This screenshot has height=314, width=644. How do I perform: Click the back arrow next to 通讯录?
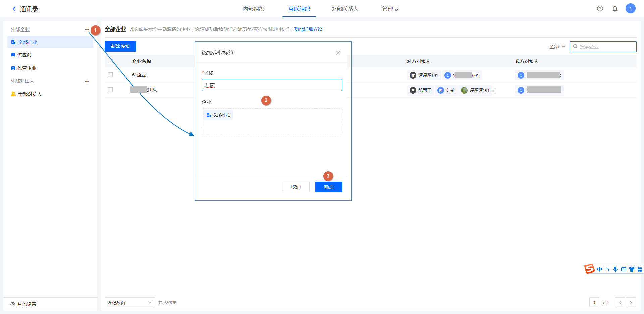tap(14, 9)
